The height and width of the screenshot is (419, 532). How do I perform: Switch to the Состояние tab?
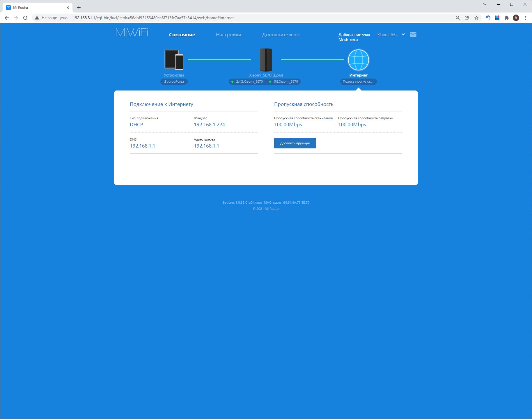tap(182, 35)
